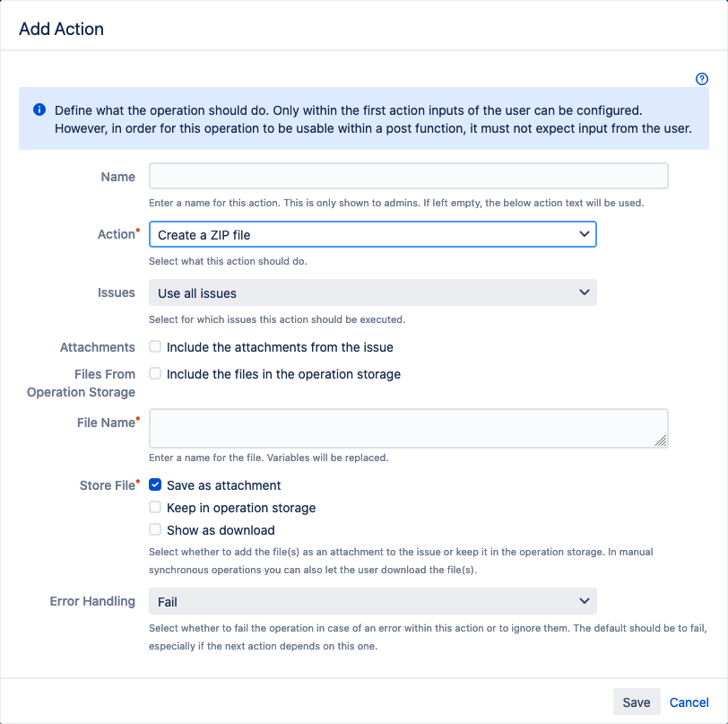Enable Keep in operation storage option
Image resolution: width=728 pixels, height=724 pixels.
(156, 508)
